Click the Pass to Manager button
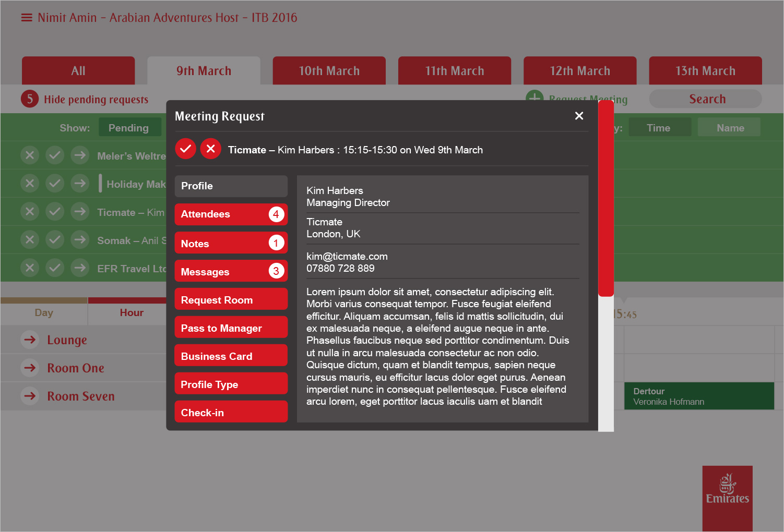The image size is (784, 532). tap(231, 328)
